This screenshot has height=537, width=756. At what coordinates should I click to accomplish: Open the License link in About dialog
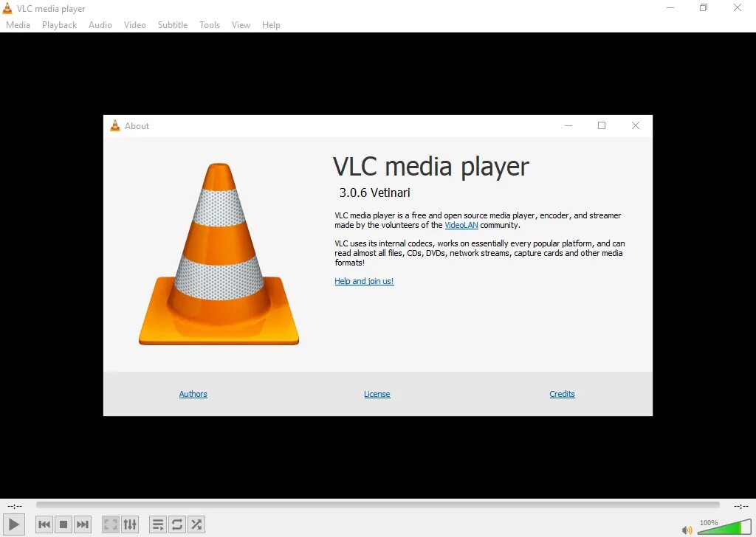[377, 394]
